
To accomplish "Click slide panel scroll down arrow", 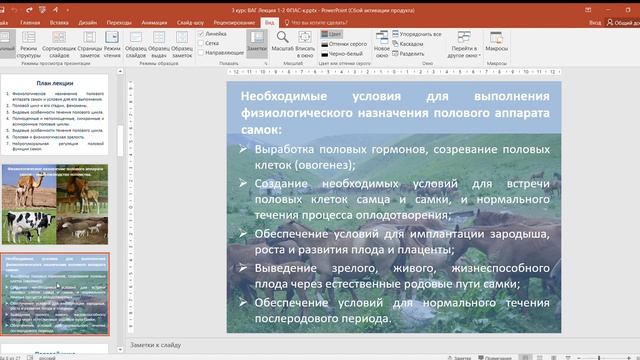I will pyautogui.click(x=120, y=349).
